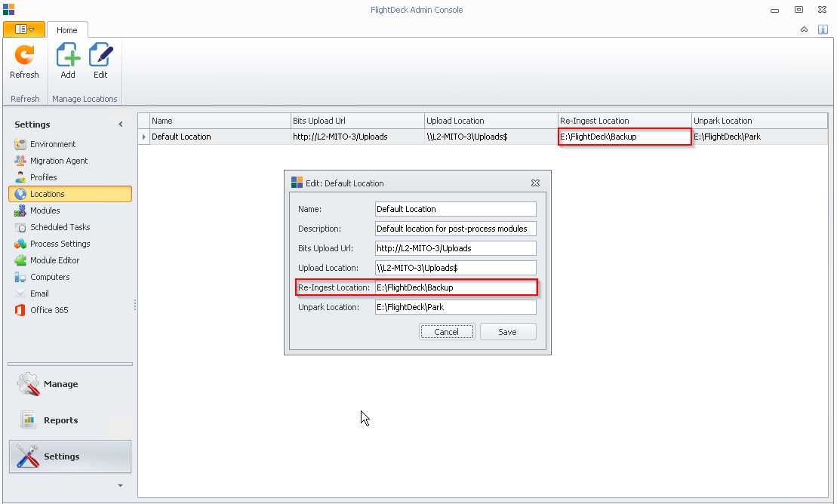Open Computers settings
The height and width of the screenshot is (504, 837).
(x=50, y=277)
